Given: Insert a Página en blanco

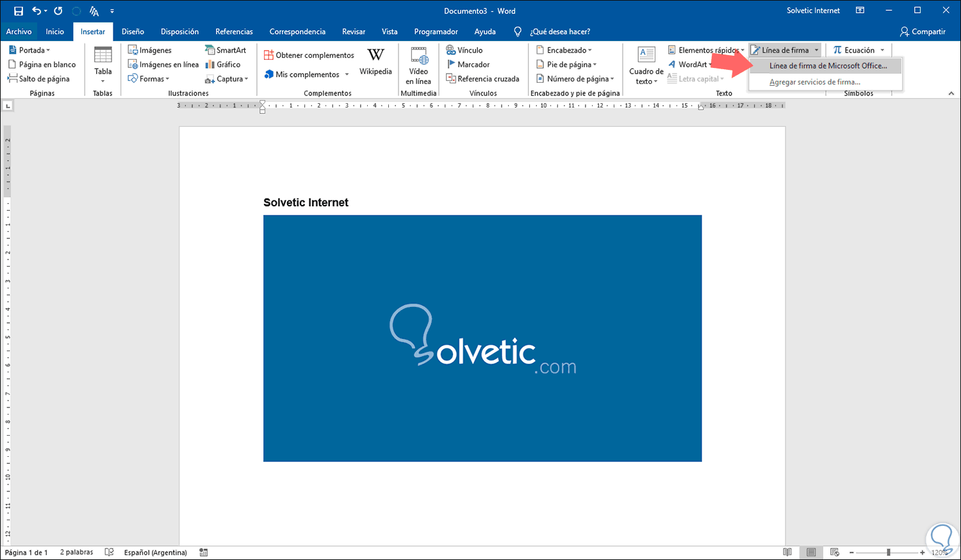Looking at the screenshot, I should 42,64.
